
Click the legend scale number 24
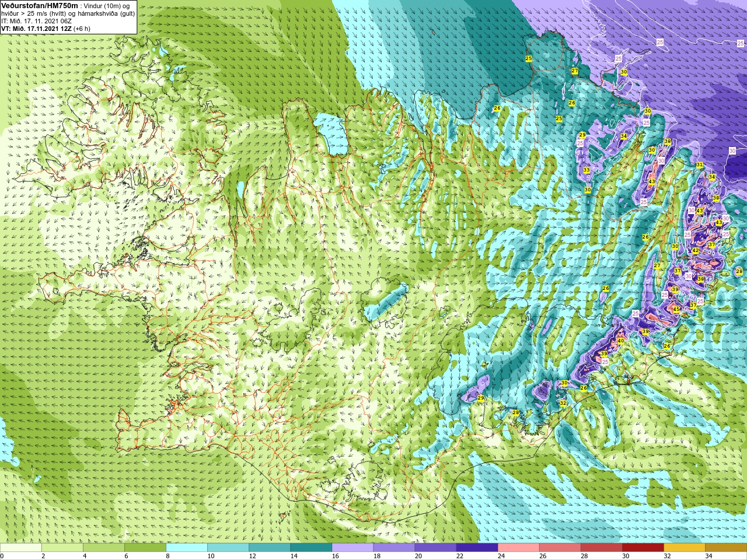pyautogui.click(x=501, y=556)
